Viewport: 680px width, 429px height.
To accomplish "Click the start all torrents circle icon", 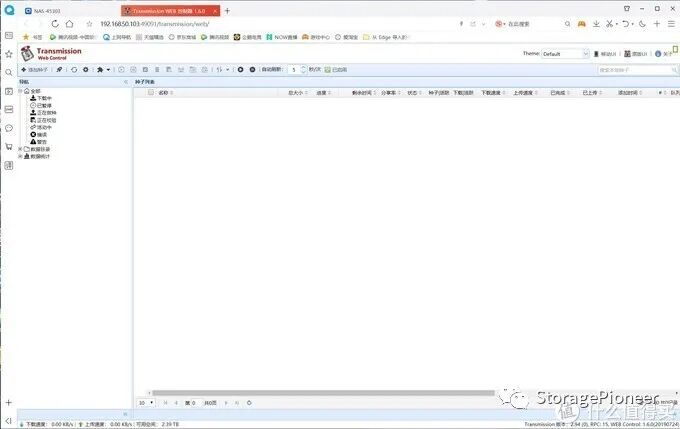I will (240, 69).
